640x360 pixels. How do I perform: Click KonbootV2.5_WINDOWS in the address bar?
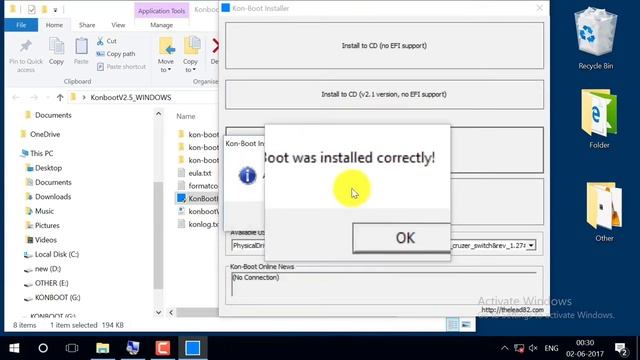click(x=131, y=98)
